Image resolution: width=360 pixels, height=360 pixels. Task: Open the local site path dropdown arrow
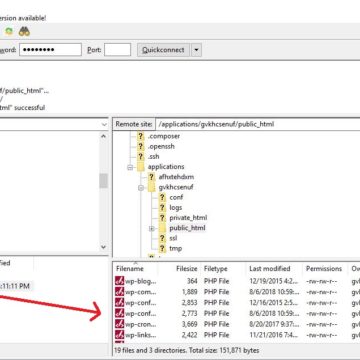point(104,124)
